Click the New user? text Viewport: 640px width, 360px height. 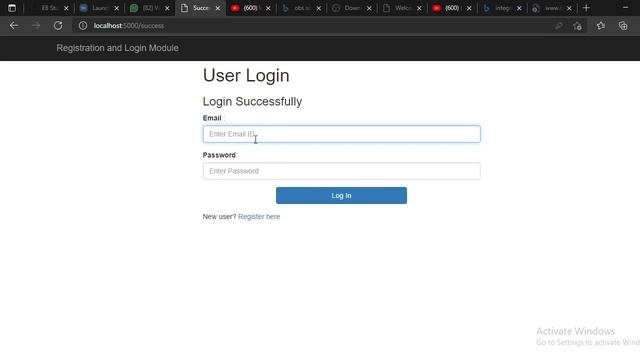click(219, 217)
